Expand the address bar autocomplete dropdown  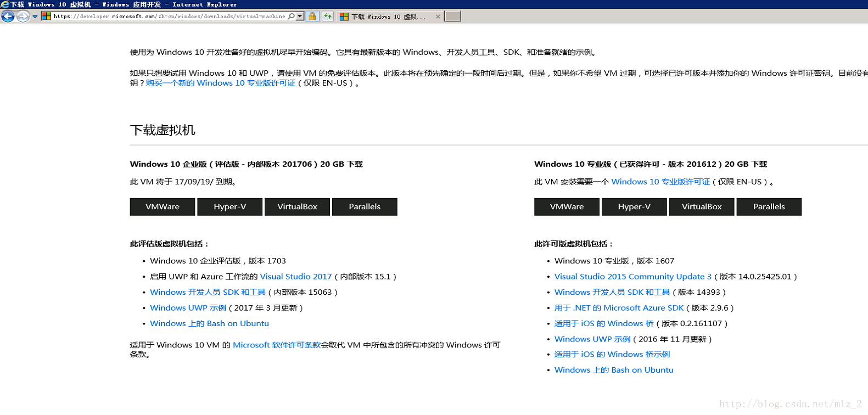pyautogui.click(x=300, y=16)
